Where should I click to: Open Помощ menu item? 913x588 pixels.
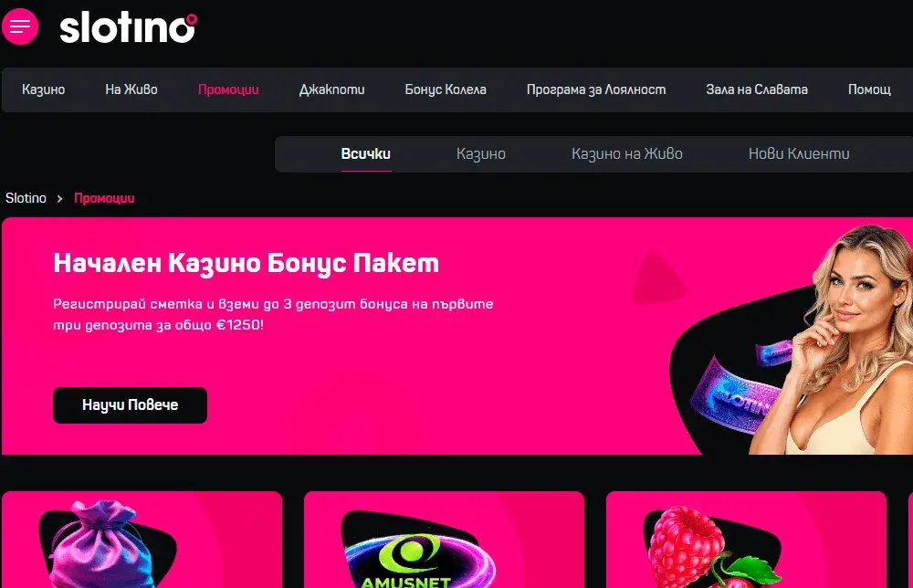point(869,89)
